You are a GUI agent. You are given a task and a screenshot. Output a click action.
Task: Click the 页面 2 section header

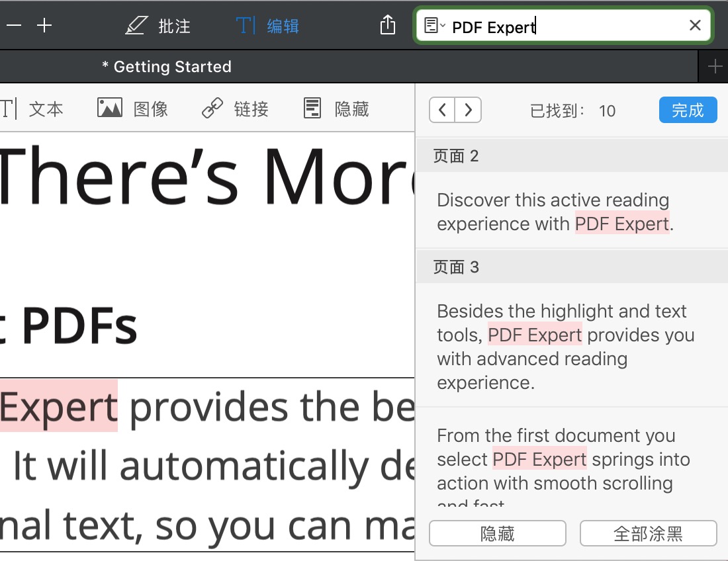coord(572,156)
